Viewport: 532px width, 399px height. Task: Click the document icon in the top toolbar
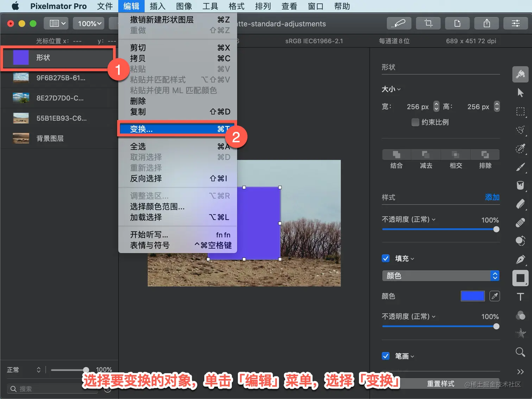click(457, 24)
